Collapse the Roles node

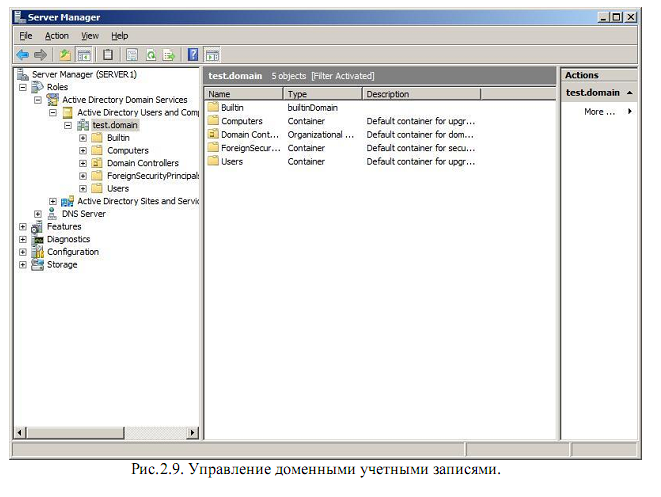pos(23,87)
